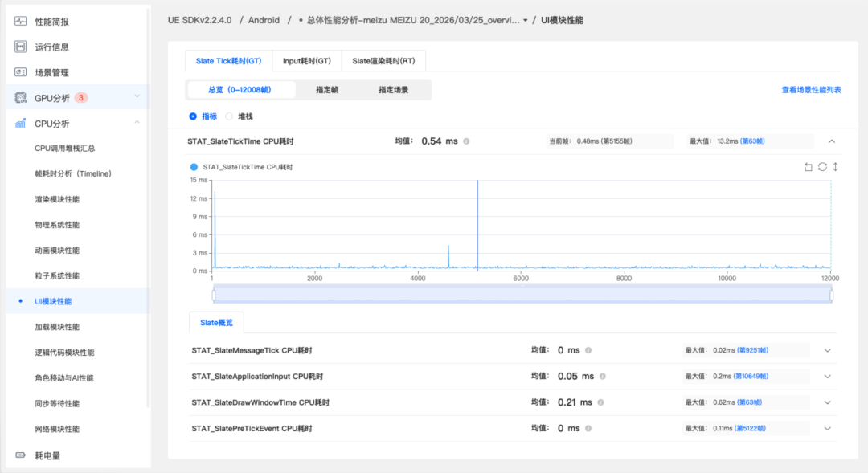The height and width of the screenshot is (473, 868).
Task: Click the sidebar vertical scrollbar
Action: click(x=148, y=207)
